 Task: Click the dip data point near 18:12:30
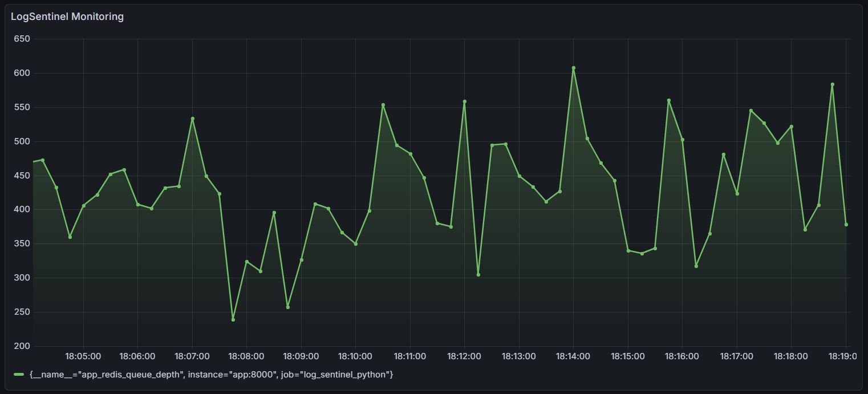point(477,274)
